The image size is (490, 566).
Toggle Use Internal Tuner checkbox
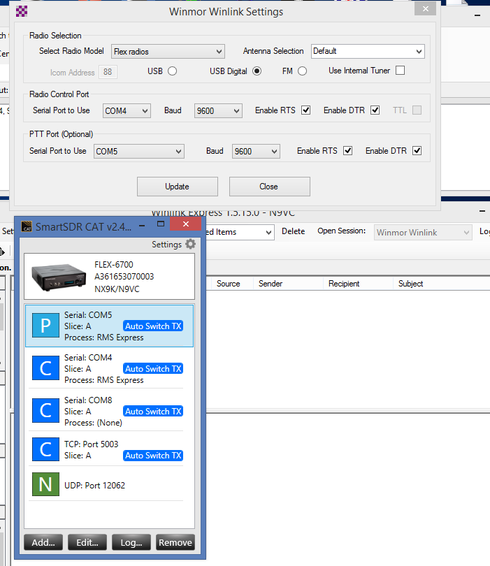400,70
